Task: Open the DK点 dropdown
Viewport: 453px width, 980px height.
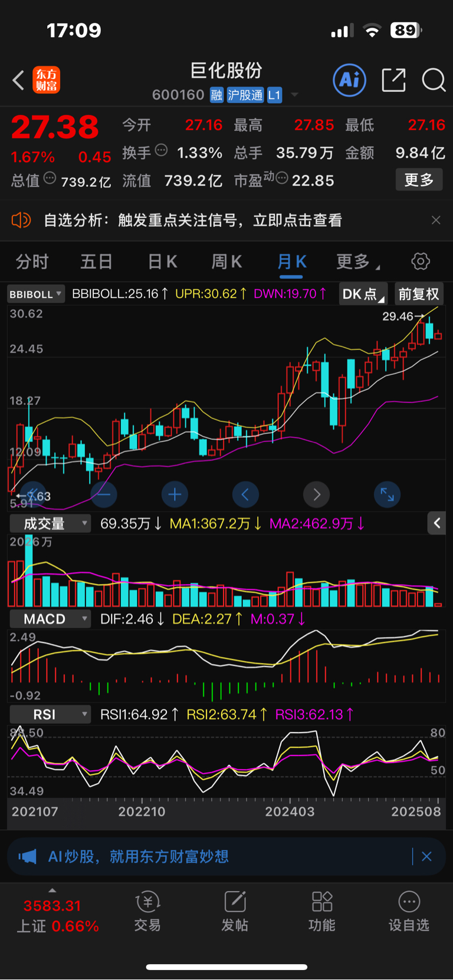Action: point(363,293)
